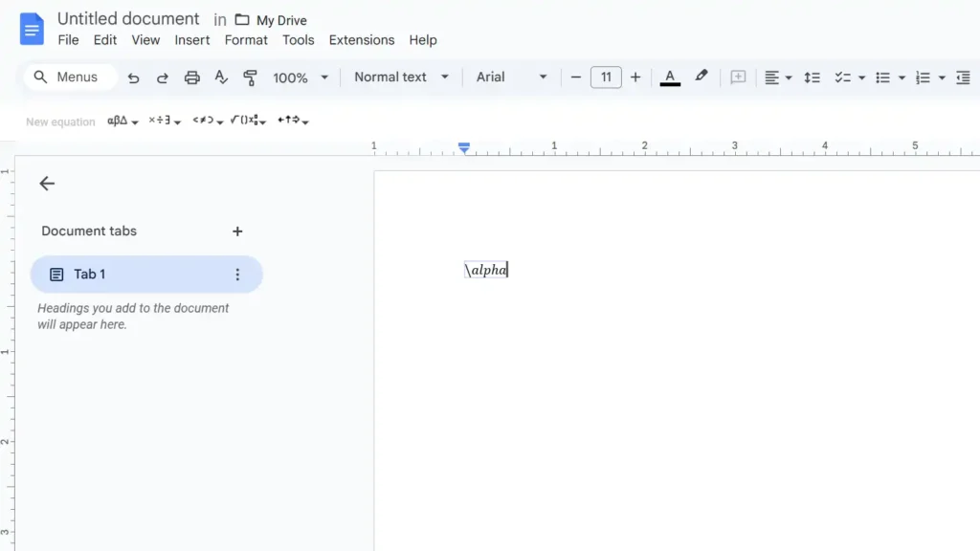Print the document with printer icon
Image resolution: width=980 pixels, height=551 pixels.
click(191, 77)
